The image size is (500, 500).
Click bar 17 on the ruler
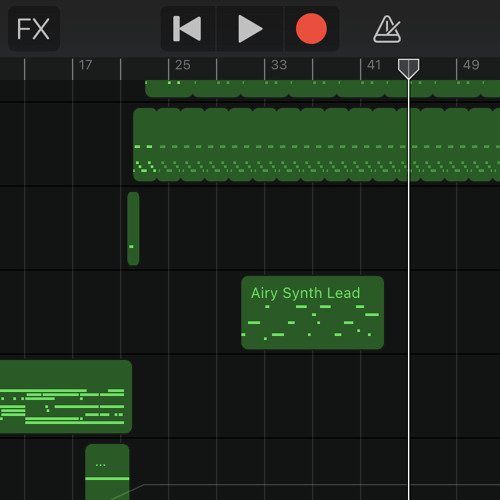85,65
